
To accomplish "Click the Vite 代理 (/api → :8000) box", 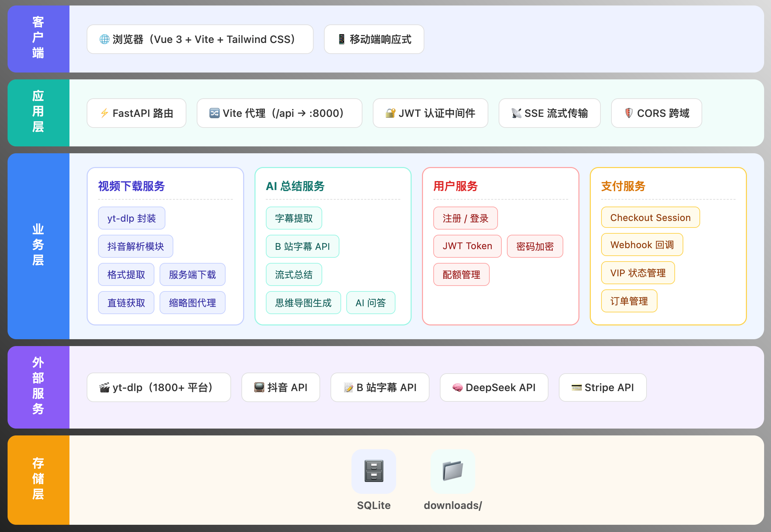I will pyautogui.click(x=279, y=113).
